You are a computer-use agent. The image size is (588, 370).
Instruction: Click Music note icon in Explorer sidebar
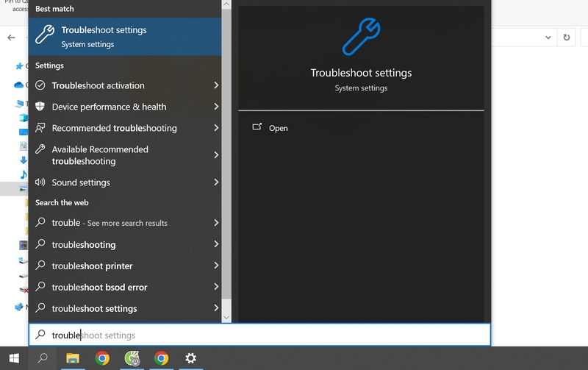[24, 174]
